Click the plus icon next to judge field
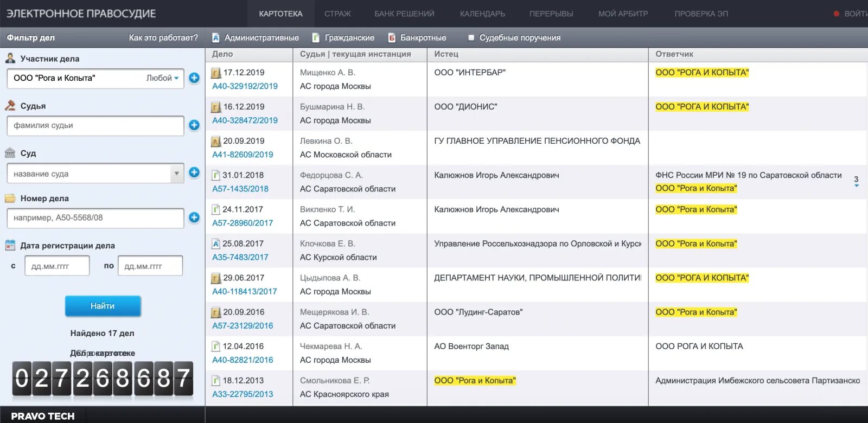This screenshot has height=423, width=868. pos(194,125)
